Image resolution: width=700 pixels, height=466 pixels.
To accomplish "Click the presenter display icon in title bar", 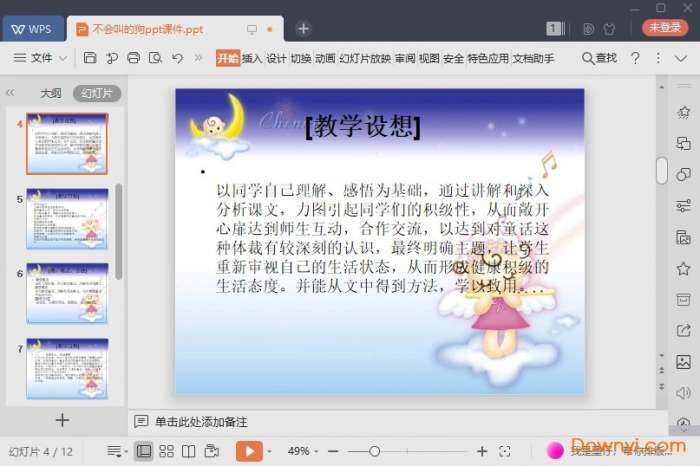I will (x=252, y=29).
